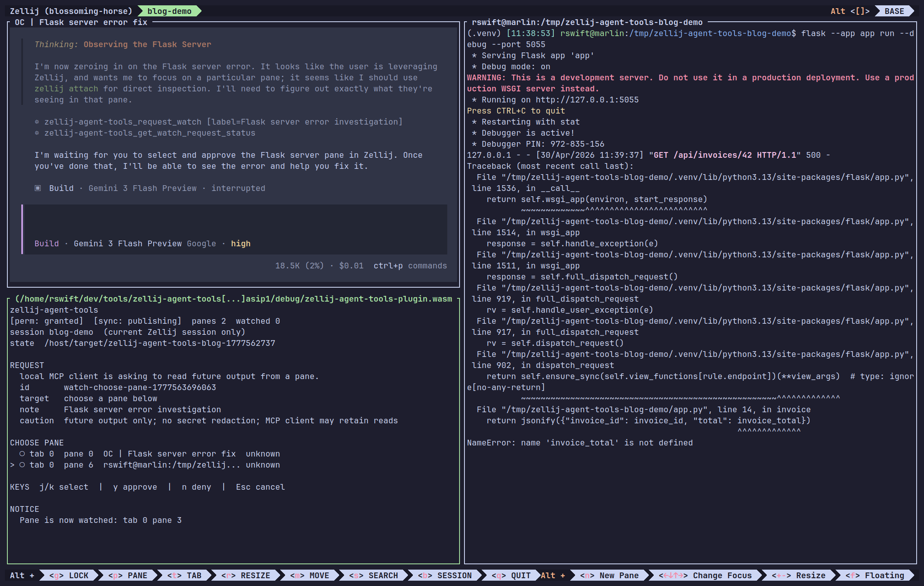Click QUIT in the status bar
The width and height of the screenshot is (924, 586).
(x=511, y=575)
